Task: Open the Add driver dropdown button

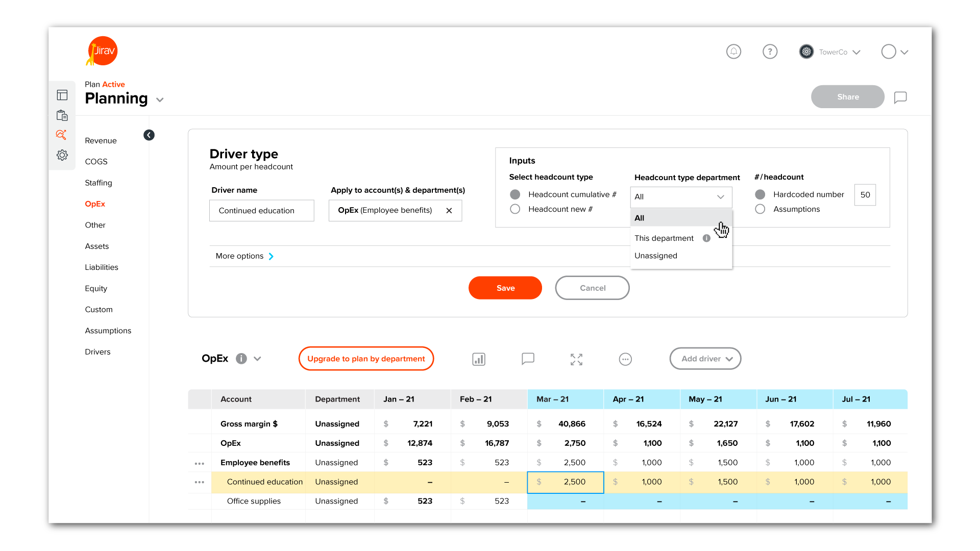Action: (705, 358)
